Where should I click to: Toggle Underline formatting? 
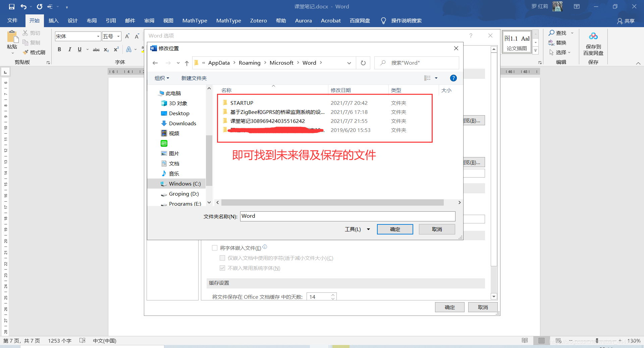coord(79,50)
